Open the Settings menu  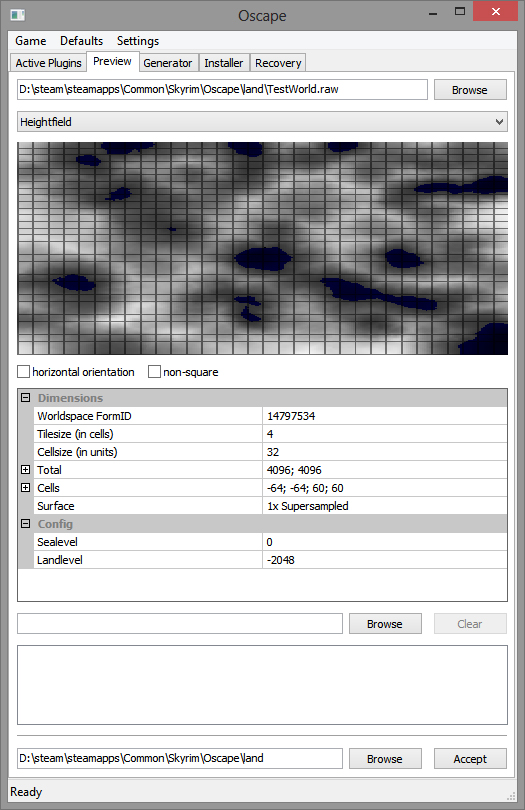point(138,41)
